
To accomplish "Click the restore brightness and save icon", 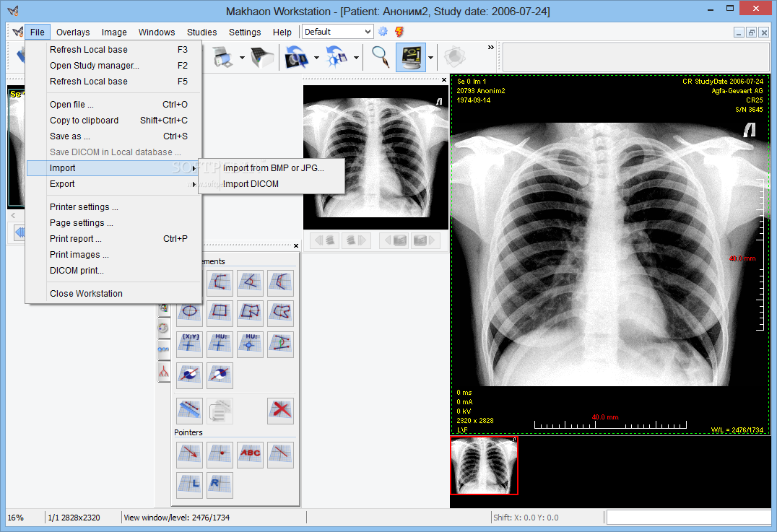I will point(337,58).
